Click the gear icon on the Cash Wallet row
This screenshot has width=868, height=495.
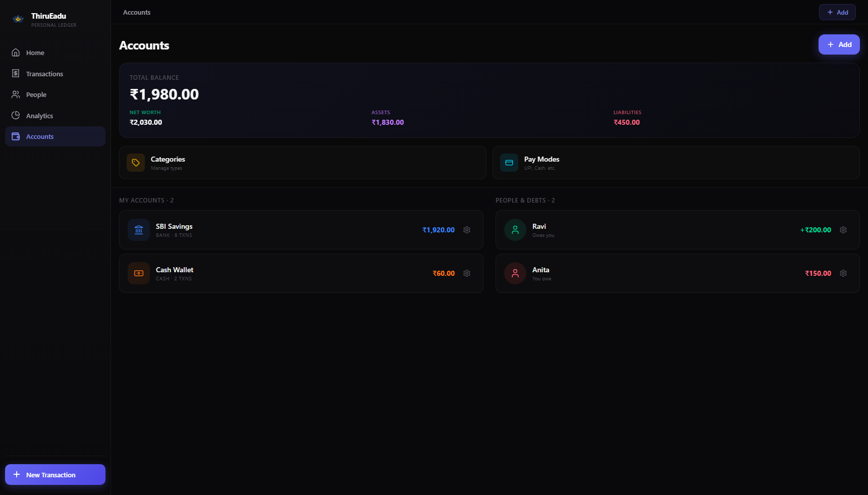point(466,273)
